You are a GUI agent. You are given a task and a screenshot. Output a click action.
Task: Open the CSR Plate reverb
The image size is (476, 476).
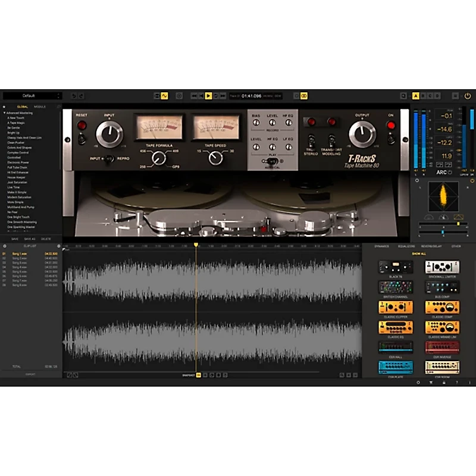(396, 367)
